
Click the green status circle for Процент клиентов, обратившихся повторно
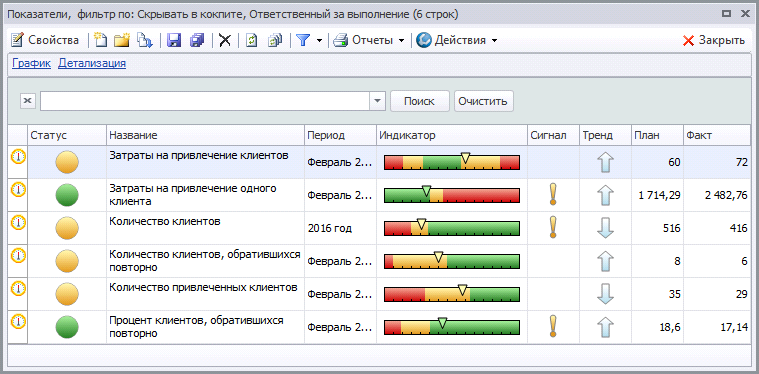pos(67,327)
